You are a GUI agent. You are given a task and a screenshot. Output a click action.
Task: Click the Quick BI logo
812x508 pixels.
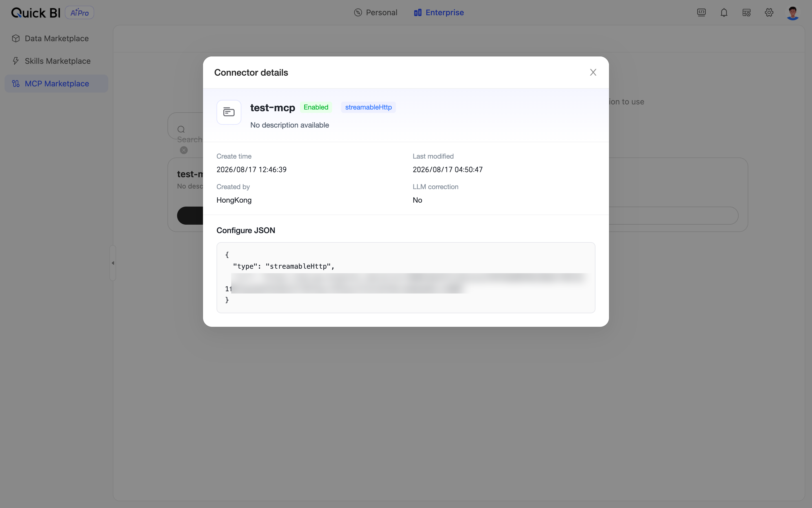coord(36,13)
